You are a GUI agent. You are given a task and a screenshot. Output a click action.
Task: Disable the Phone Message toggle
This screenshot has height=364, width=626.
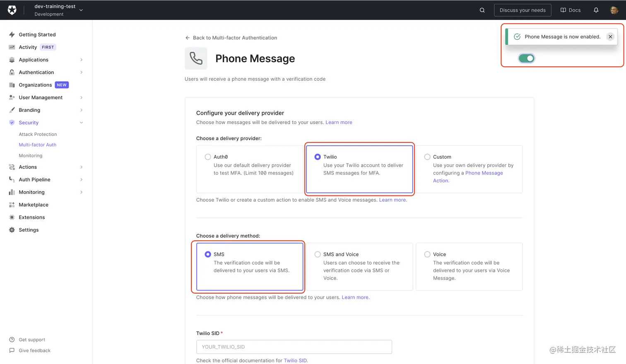[526, 58]
